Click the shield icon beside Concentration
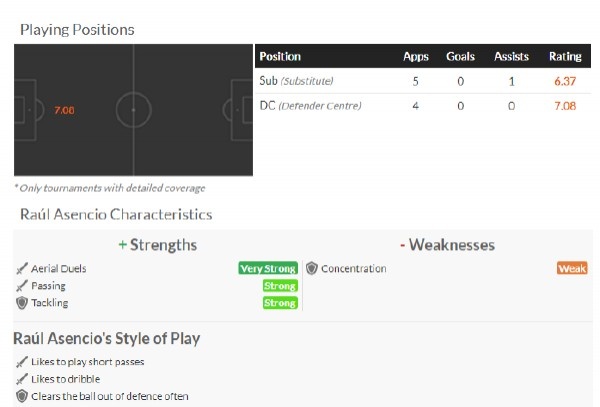 click(x=312, y=269)
